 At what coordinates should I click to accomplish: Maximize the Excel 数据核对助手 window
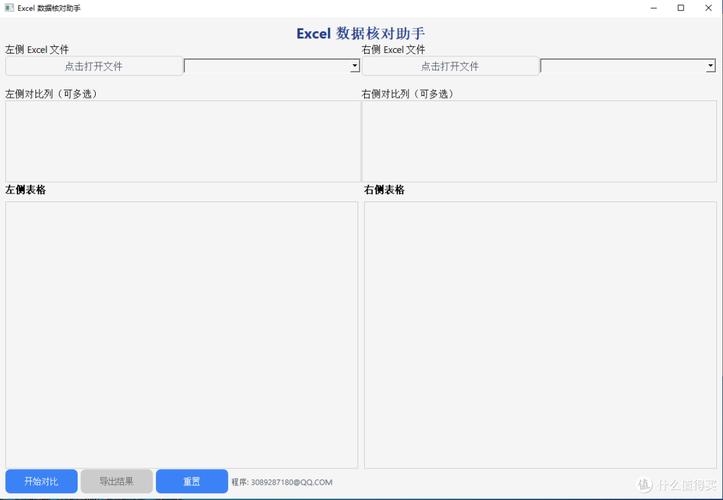(x=681, y=8)
